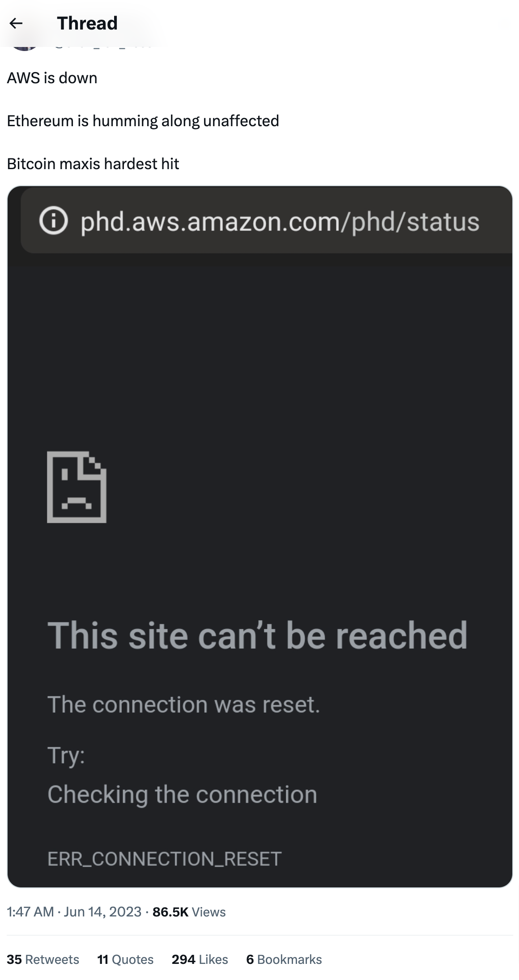
Task: Click 'Ethereum is humming along unaffected' line
Action: click(x=143, y=121)
